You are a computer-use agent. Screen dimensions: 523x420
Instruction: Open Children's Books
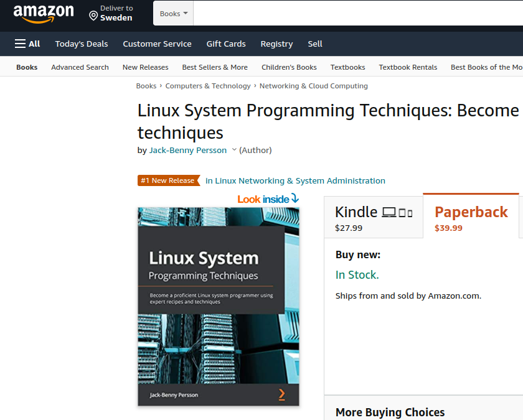point(289,67)
